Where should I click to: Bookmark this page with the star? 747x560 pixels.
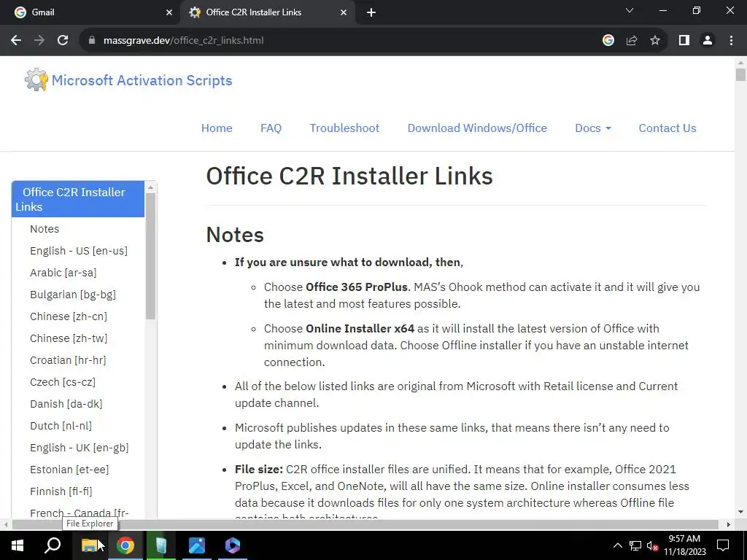[x=655, y=41]
